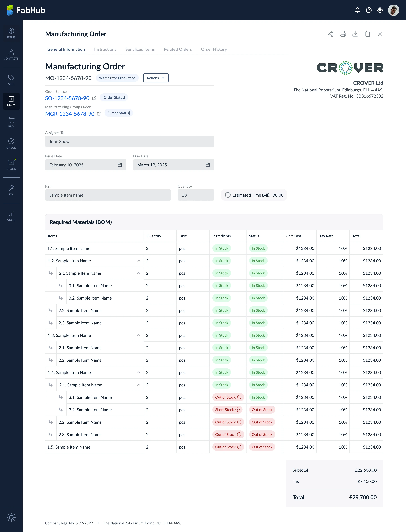Click the Issue Date field
Viewport: 406px width, 532px height.
86,165
